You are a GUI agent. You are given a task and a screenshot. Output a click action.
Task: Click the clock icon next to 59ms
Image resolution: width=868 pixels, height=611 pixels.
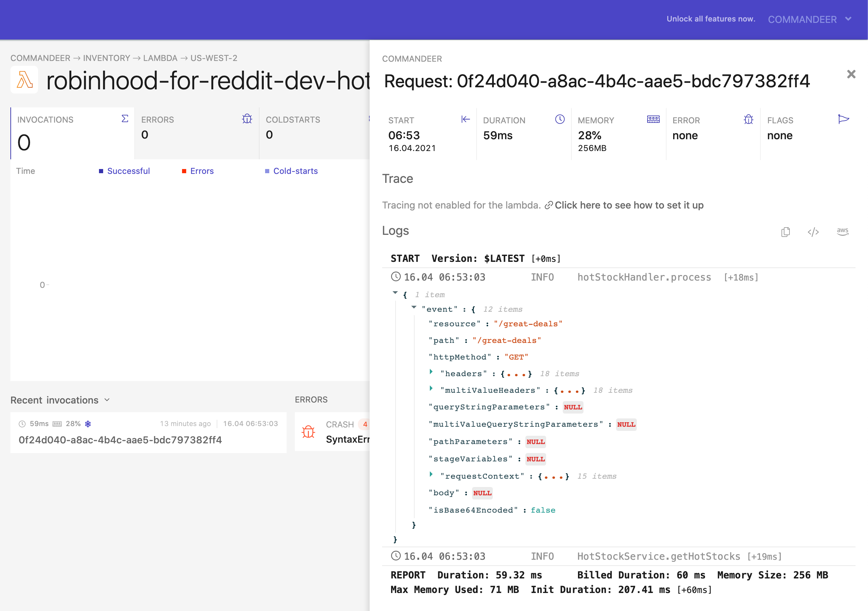point(22,424)
